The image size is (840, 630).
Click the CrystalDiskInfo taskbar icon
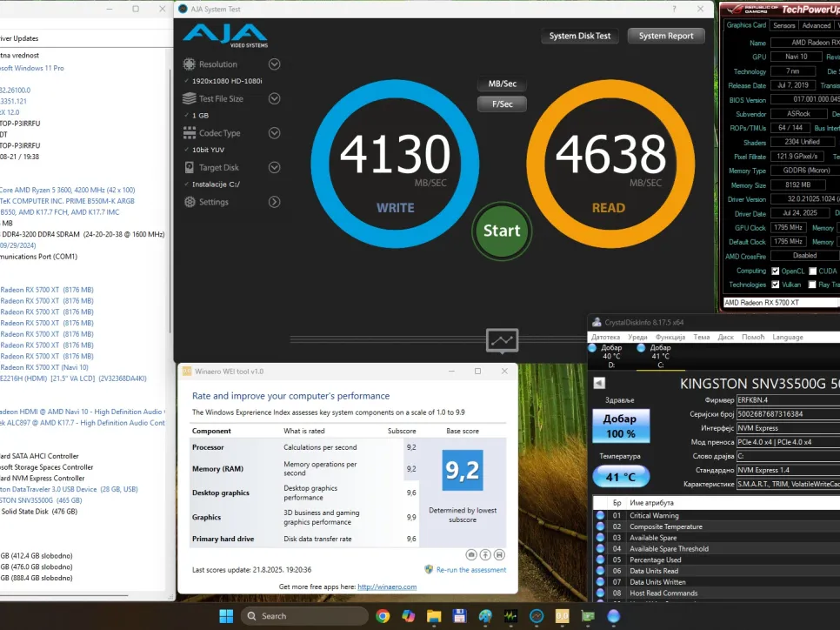click(x=614, y=616)
